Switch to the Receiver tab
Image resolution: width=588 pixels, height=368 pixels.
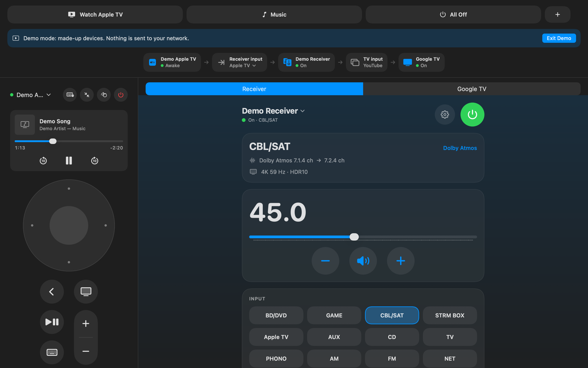[x=254, y=89]
